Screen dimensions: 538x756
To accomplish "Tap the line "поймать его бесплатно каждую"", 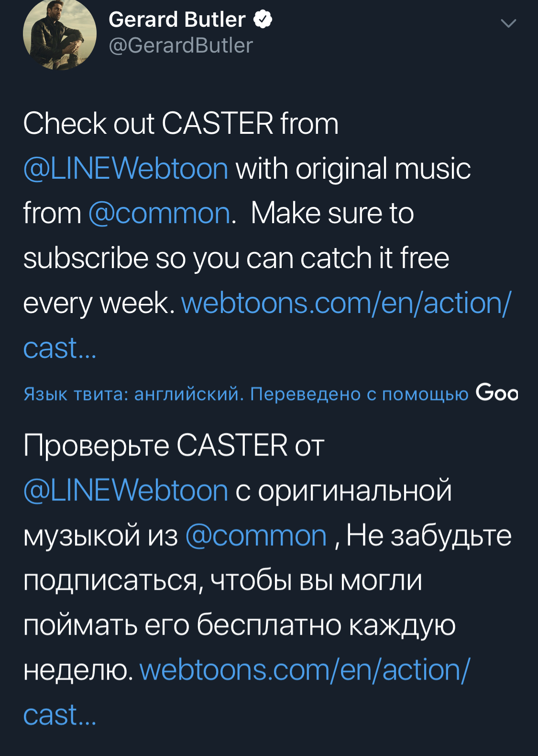I will click(x=239, y=625).
